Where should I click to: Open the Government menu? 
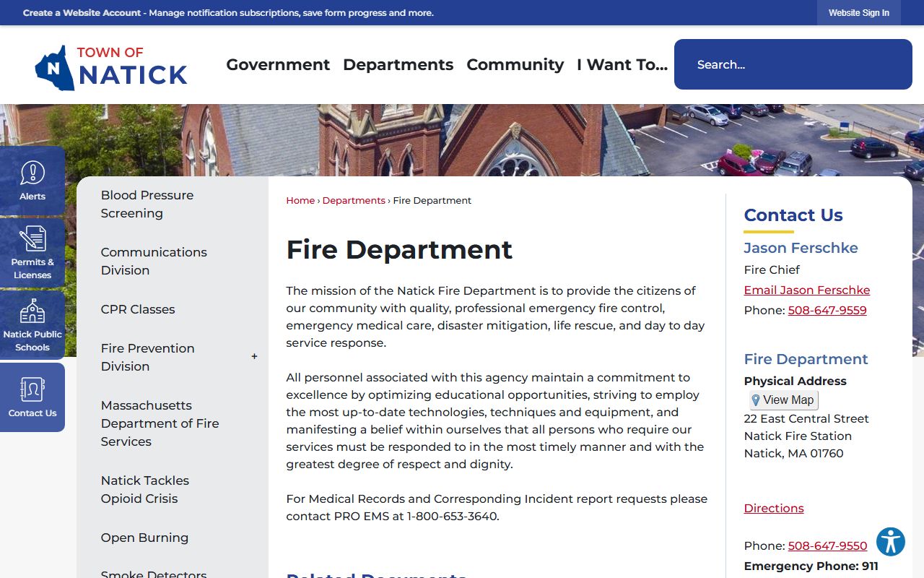pos(278,64)
